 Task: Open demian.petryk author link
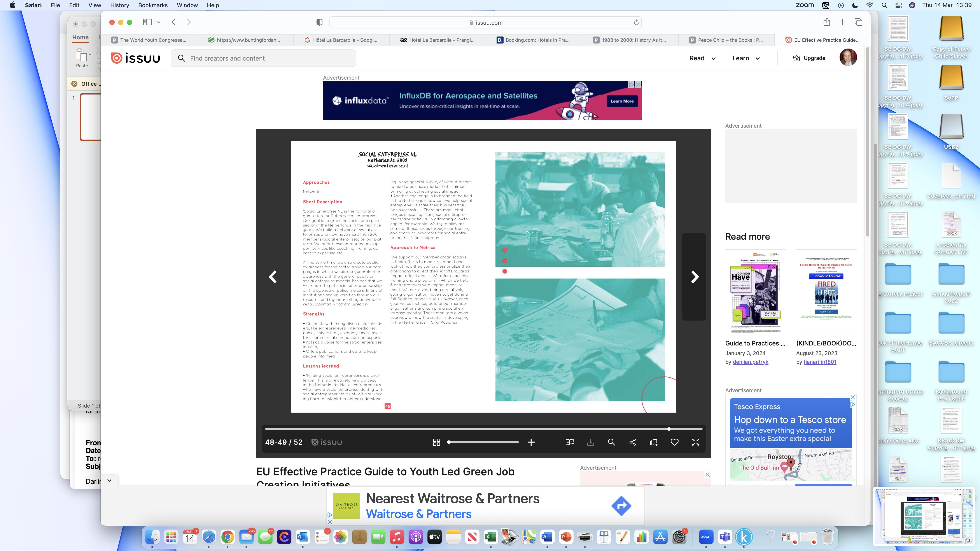click(x=750, y=362)
